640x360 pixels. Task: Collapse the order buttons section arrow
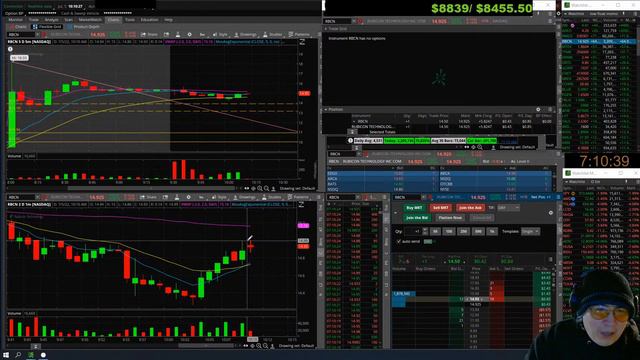click(395, 213)
